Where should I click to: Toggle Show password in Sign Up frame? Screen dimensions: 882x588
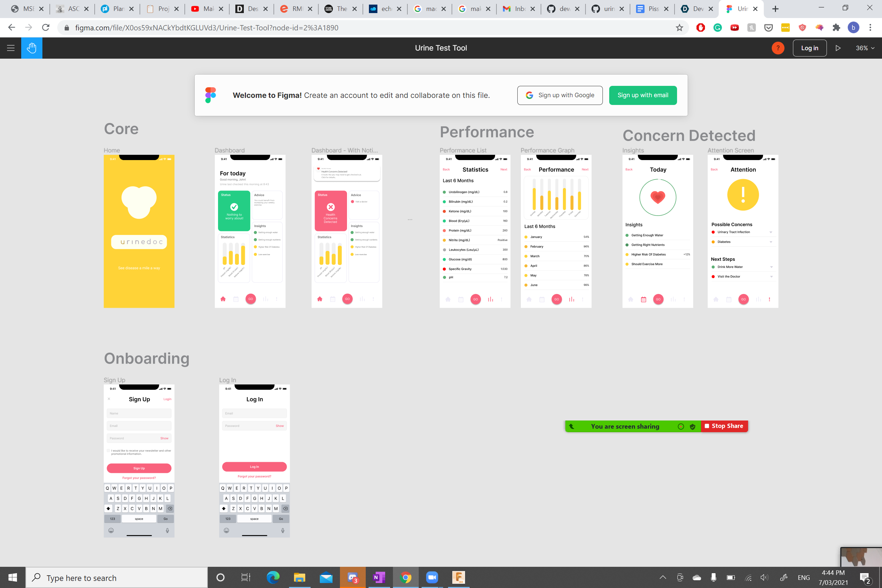pos(164,438)
